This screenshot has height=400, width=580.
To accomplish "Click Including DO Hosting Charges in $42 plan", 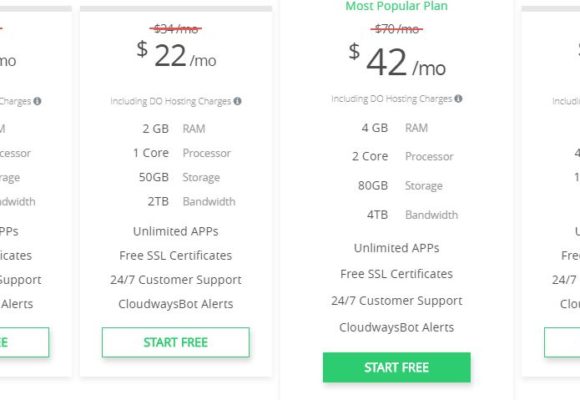I will [392, 99].
